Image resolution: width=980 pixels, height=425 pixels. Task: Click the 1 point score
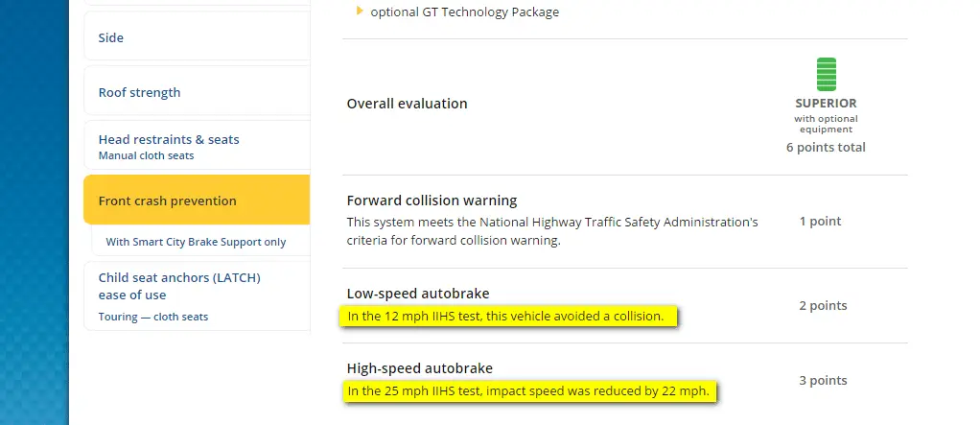tap(820, 222)
